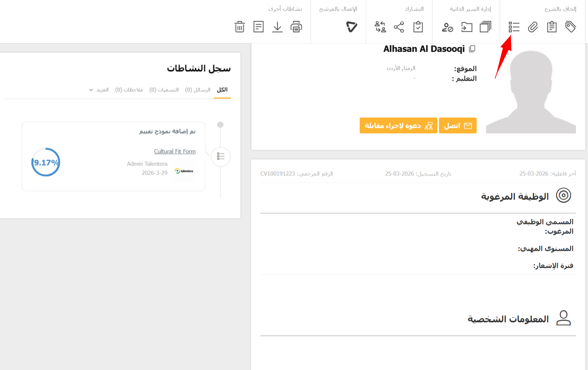Image resolution: width=588 pixels, height=370 pixels.
Task: Click the download arrow icon
Action: click(277, 27)
